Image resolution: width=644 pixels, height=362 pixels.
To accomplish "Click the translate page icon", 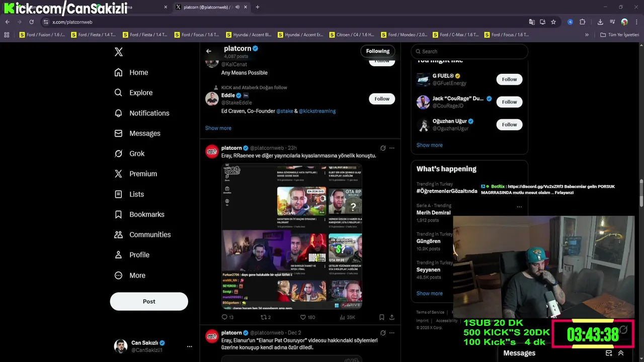I will tap(532, 22).
